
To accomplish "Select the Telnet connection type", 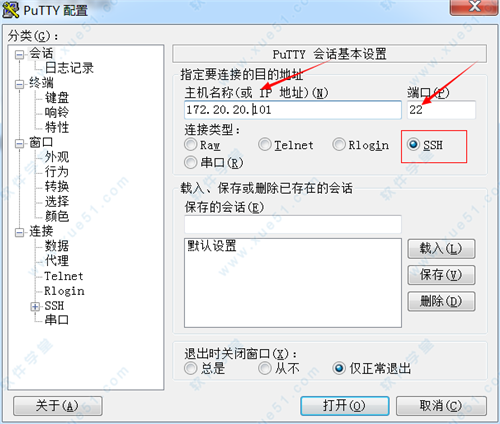I will (265, 144).
